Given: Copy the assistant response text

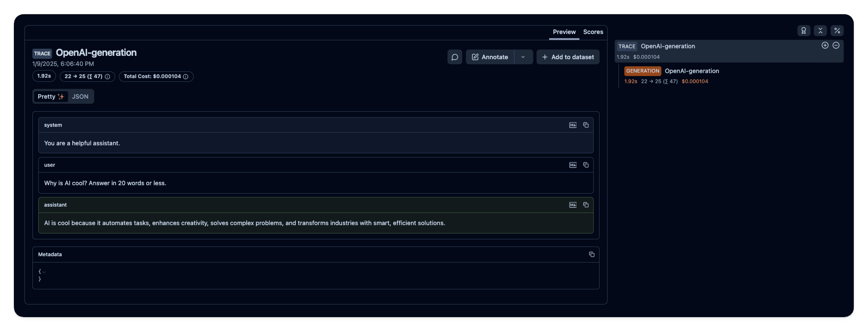Looking at the screenshot, I should tap(586, 205).
